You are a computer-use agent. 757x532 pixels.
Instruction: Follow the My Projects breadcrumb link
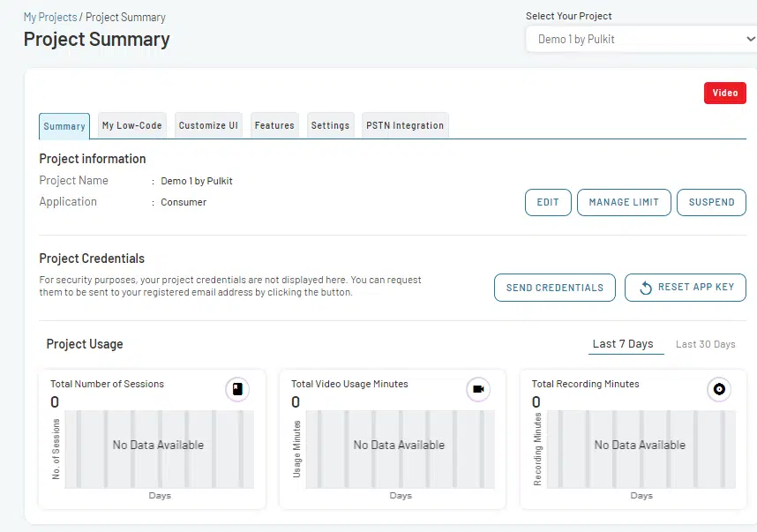49,18
